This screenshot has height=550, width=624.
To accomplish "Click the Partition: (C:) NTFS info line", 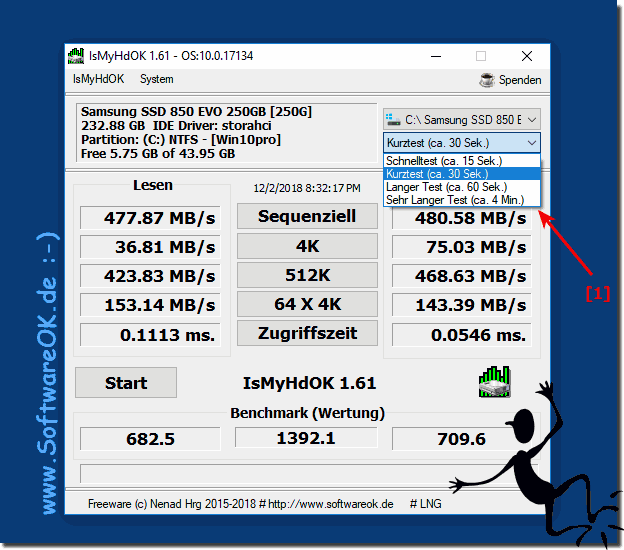I will click(181, 140).
